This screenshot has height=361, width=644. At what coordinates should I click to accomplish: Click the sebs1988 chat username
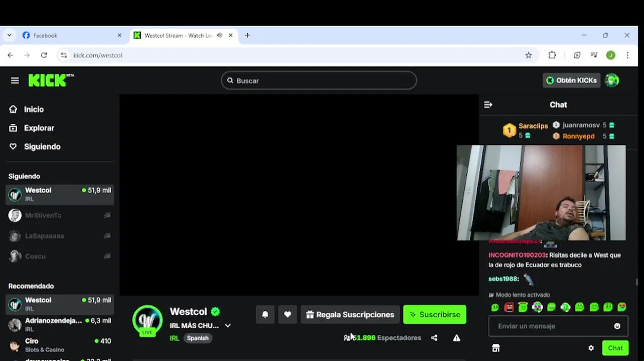click(x=503, y=279)
